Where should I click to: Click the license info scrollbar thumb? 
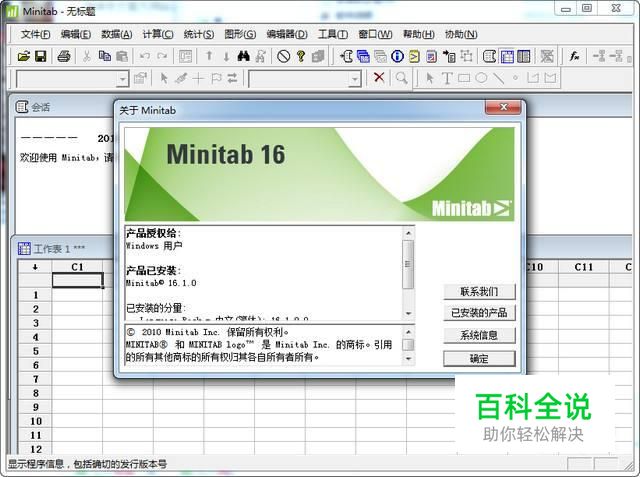coord(408,264)
